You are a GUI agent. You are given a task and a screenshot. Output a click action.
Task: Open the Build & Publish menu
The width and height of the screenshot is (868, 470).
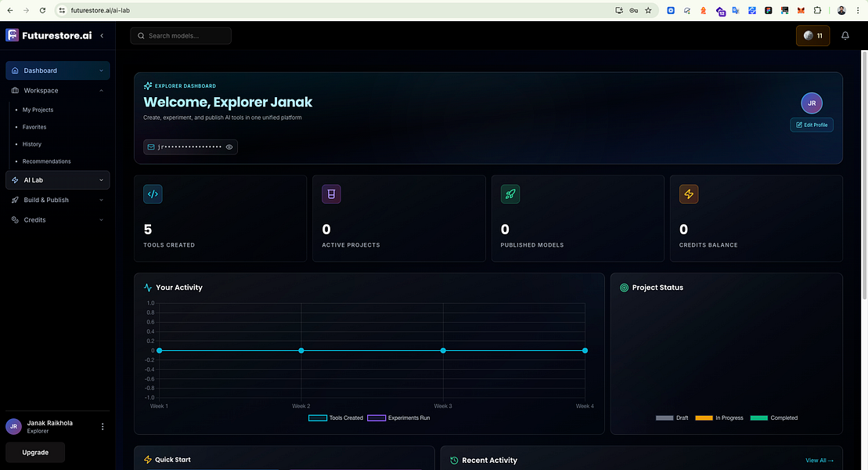click(58, 200)
